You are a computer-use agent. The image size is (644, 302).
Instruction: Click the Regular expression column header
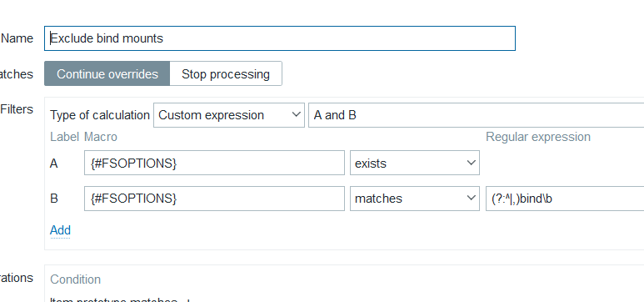538,137
